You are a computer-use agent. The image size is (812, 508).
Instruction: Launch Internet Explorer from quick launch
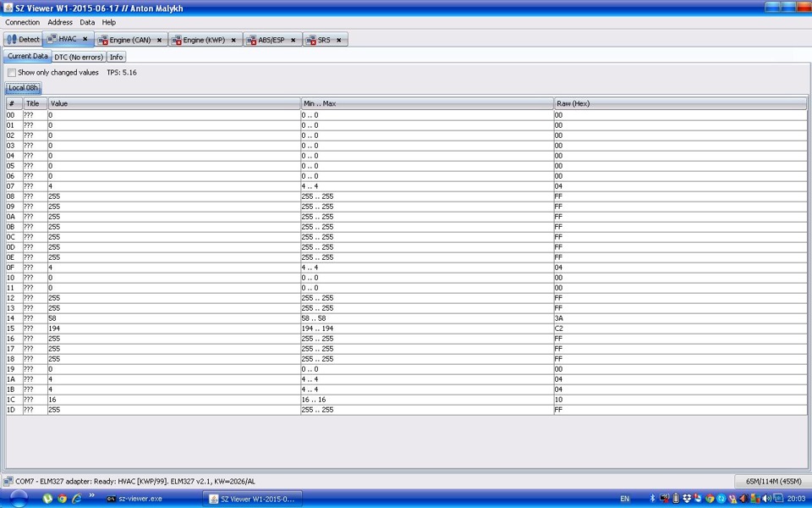tap(77, 499)
